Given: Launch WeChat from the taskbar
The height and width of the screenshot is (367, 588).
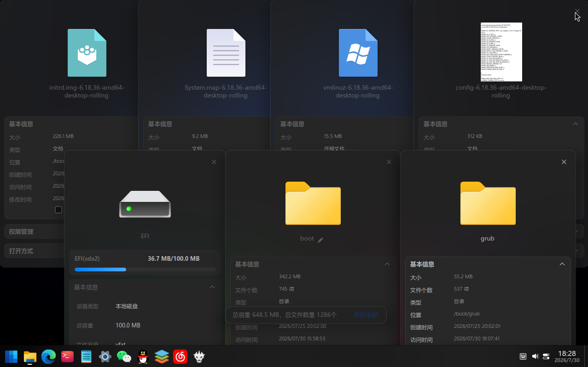Looking at the screenshot, I should 124,356.
